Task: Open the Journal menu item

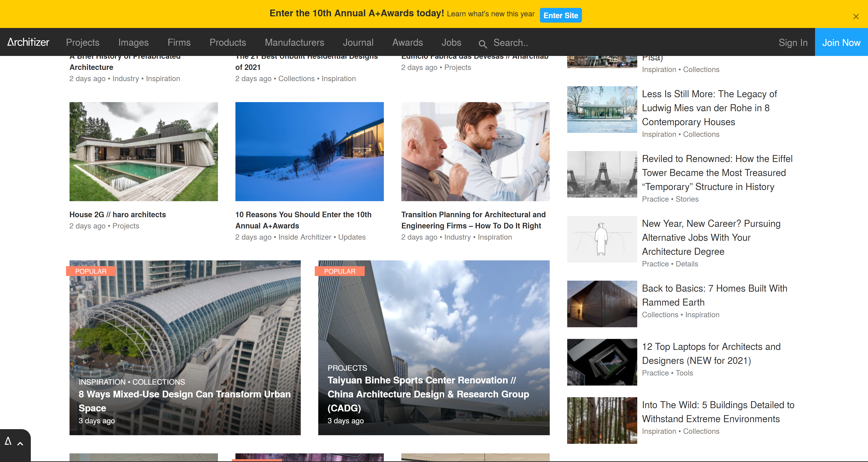Action: (358, 42)
